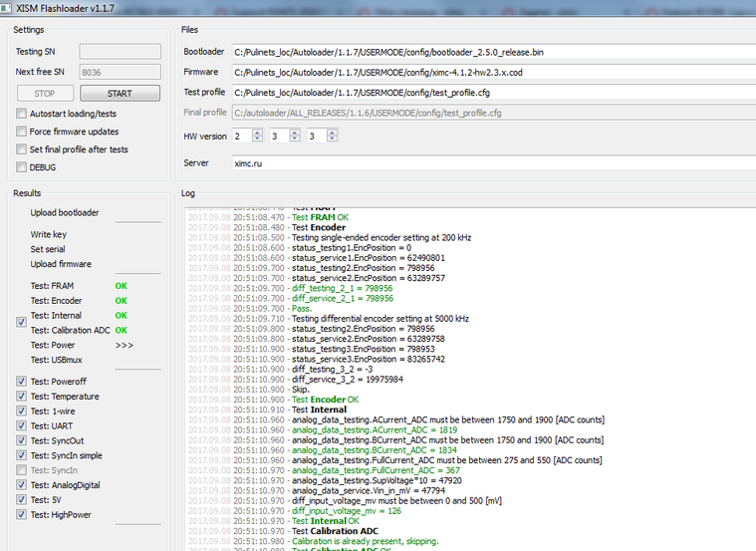Toggle Test: UART checkbox
756x551 pixels.
tap(21, 425)
